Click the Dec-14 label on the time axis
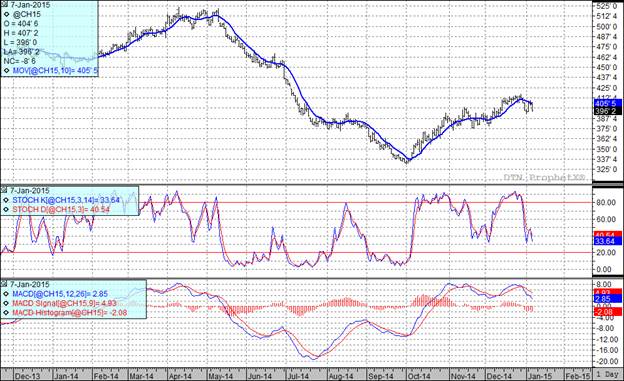Viewport: 624px width, 381px height. point(499,376)
